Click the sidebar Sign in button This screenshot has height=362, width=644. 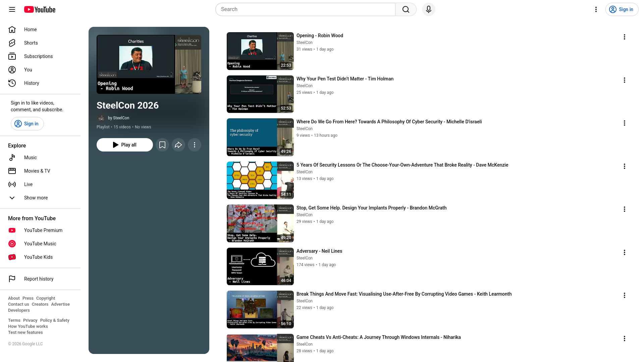(x=27, y=124)
